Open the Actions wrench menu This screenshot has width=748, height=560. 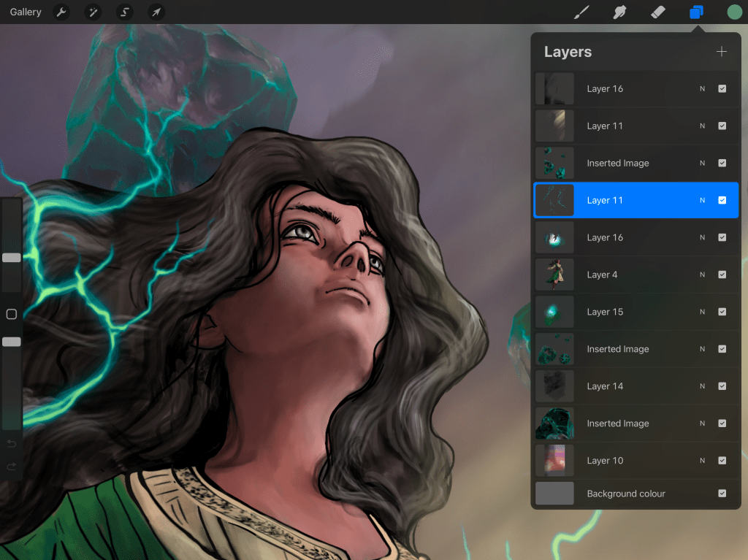point(61,12)
